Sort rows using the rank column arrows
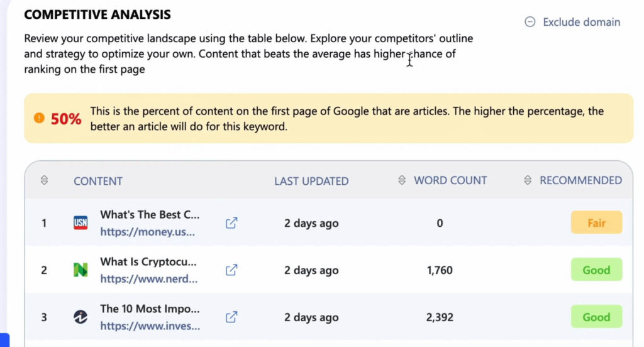This screenshot has height=347, width=644. click(45, 180)
